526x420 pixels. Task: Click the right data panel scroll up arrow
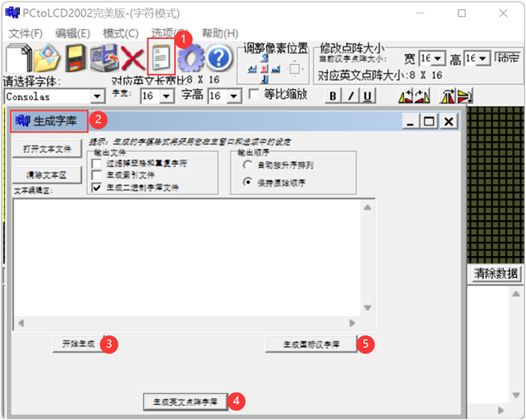tap(516, 294)
